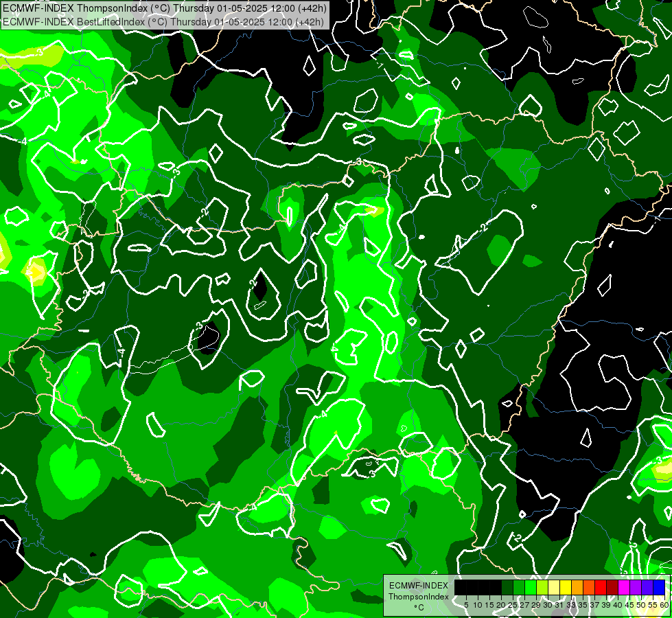The width and height of the screenshot is (672, 618).
Task: Click the BestLiftedIndex forecast title line
Action: (163, 22)
